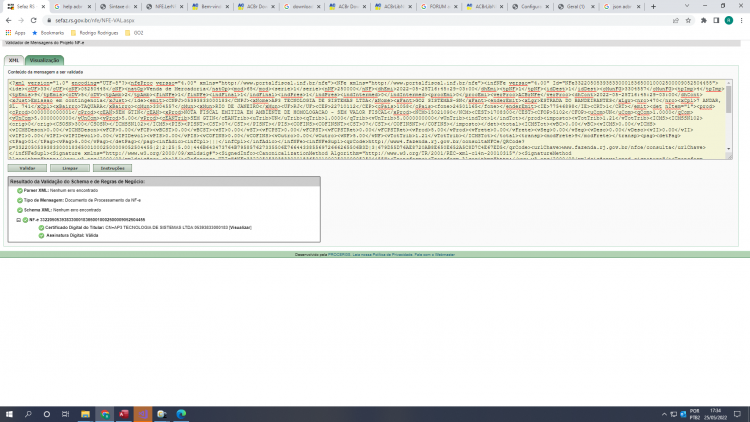Screen dimensions: 750x422
Task: Click green check icon beside Parser XML
Action: click(x=20, y=191)
